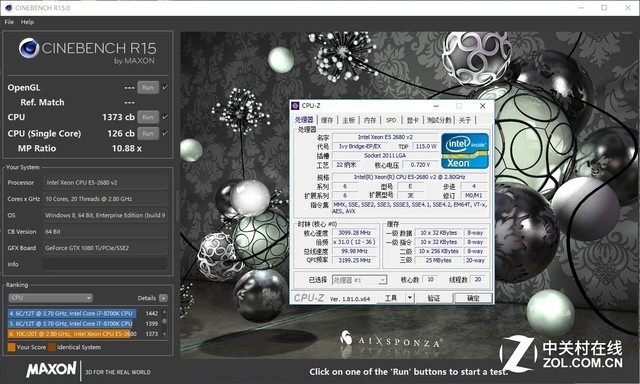The image size is (640, 384).
Task: Click the Identical System legend swatch
Action: (52, 347)
